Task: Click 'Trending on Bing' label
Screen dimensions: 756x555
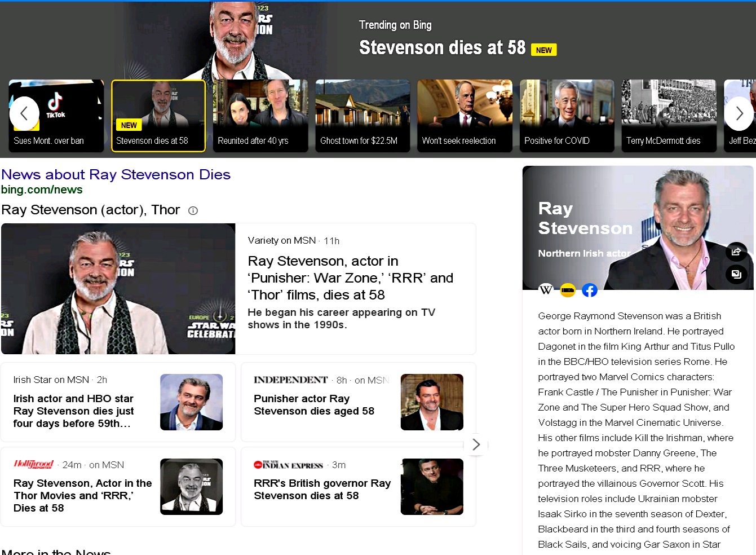Action: click(395, 25)
